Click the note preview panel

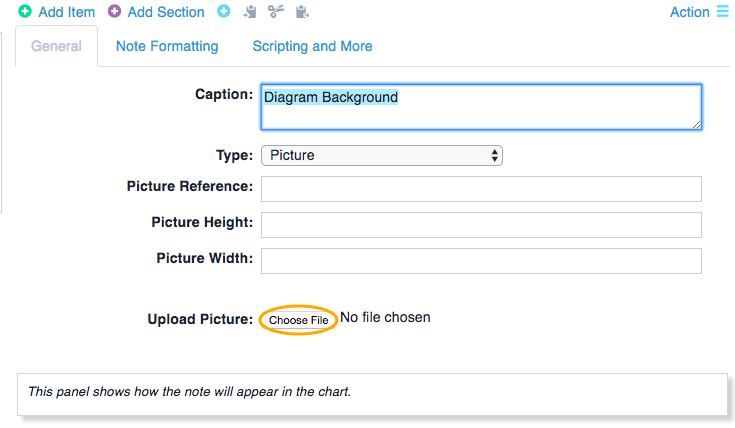pyautogui.click(x=371, y=393)
